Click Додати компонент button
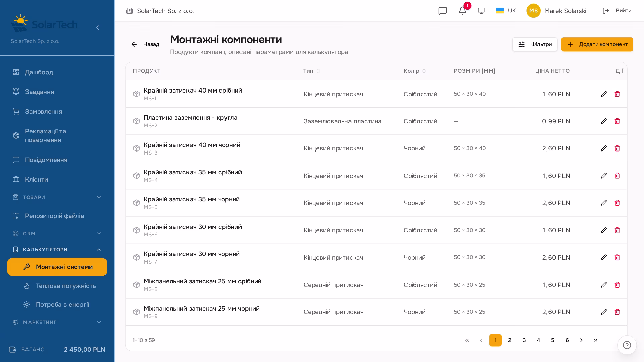 597,44
